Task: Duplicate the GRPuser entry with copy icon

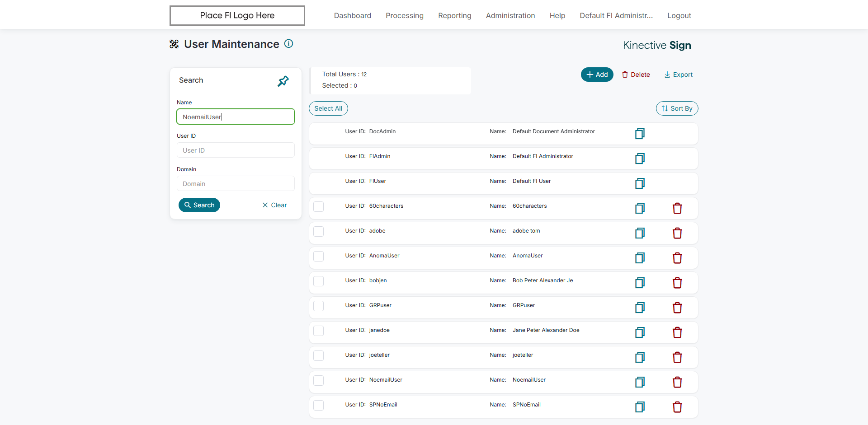Action: pos(640,308)
